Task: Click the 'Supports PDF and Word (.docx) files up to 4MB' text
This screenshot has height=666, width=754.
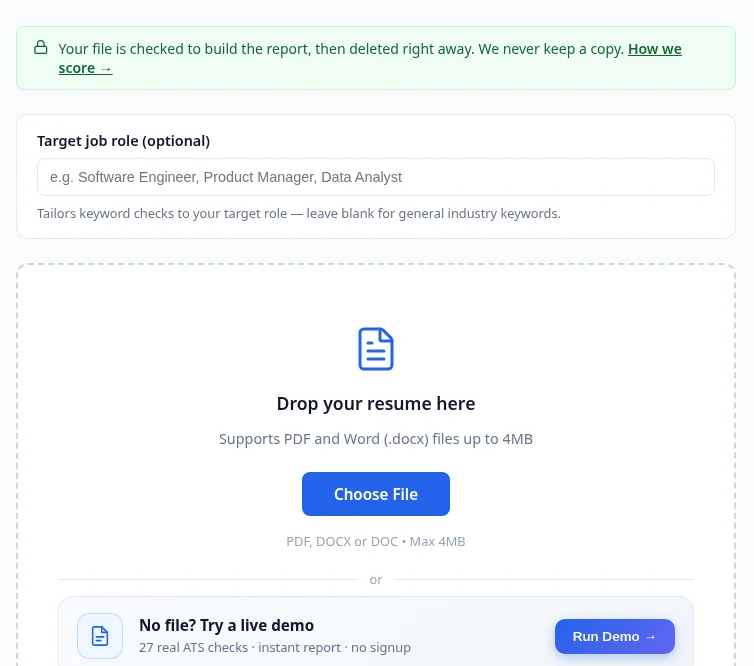Action: click(376, 439)
